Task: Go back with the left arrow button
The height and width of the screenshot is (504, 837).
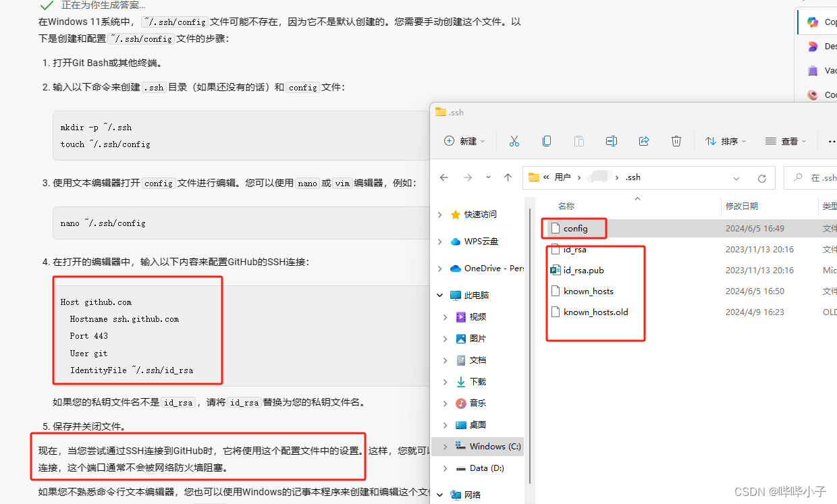Action: point(444,177)
